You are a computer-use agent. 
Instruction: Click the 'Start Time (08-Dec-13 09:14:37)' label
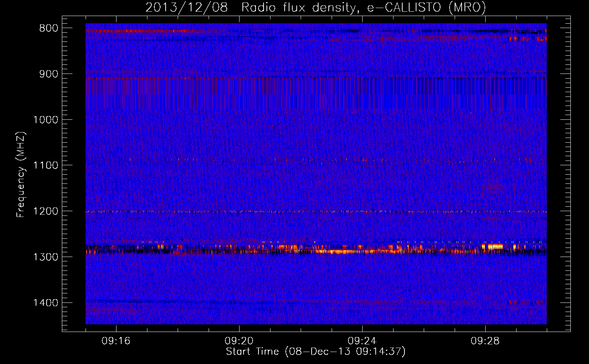316,352
